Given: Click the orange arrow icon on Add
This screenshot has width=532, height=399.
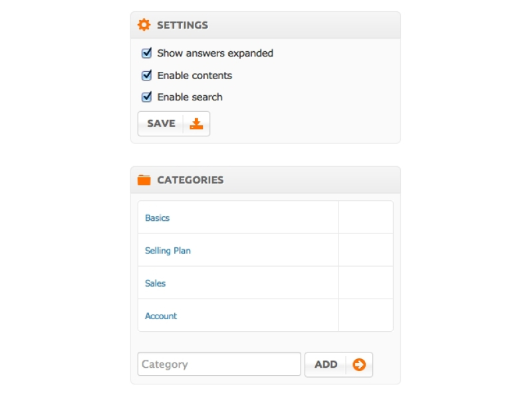Looking at the screenshot, I should point(359,364).
